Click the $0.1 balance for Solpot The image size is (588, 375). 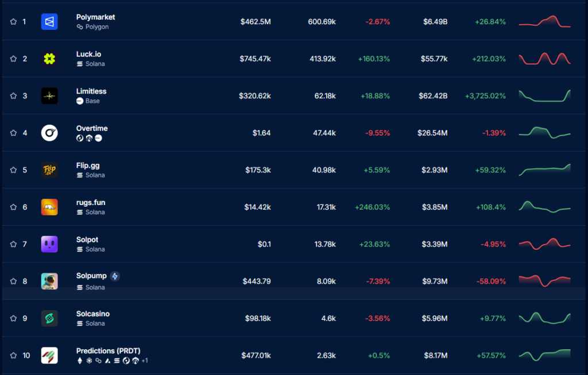click(x=264, y=245)
